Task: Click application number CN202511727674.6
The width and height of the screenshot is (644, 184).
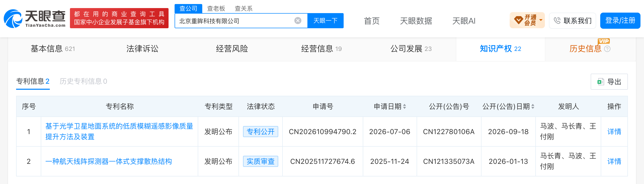Action: pyautogui.click(x=323, y=161)
